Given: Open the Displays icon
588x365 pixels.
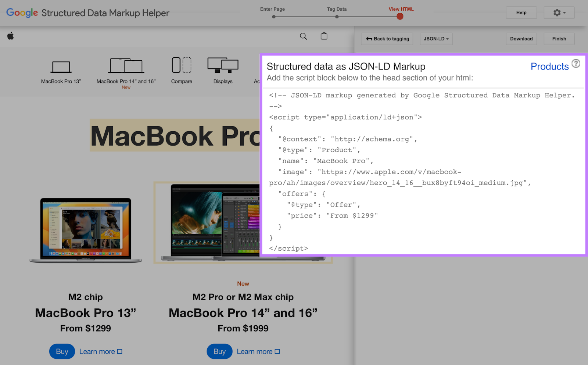Looking at the screenshot, I should click(x=223, y=65).
